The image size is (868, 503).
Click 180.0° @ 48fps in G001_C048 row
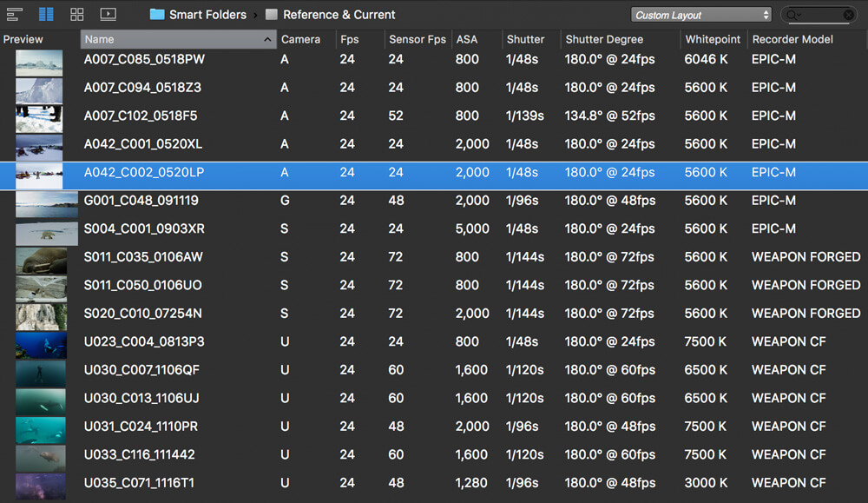point(609,201)
